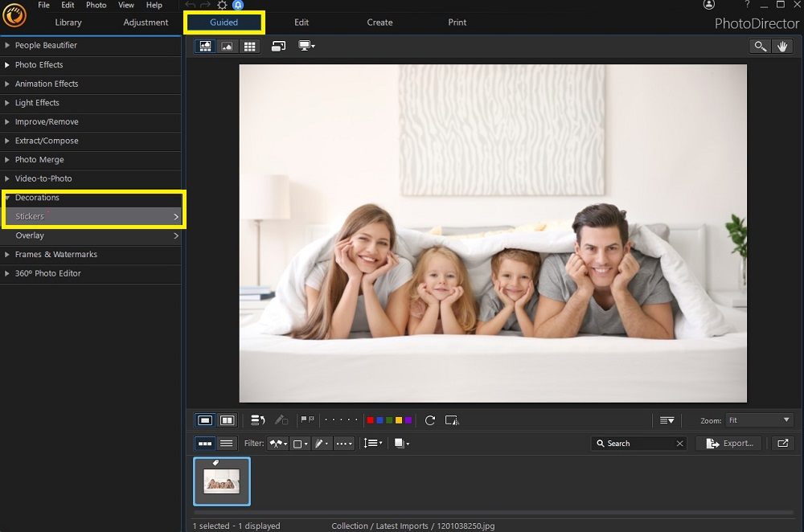This screenshot has height=532, width=804.
Task: Switch to grid view mode
Action: click(250, 46)
